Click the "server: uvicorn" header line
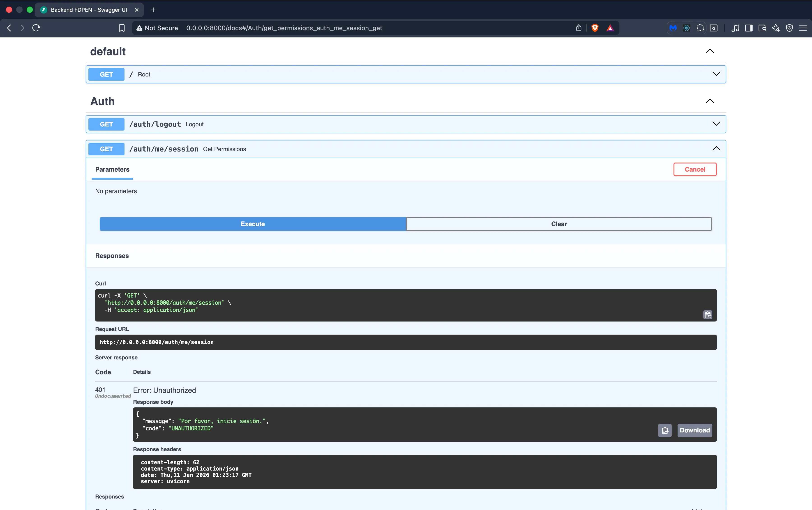The width and height of the screenshot is (812, 510). (165, 481)
